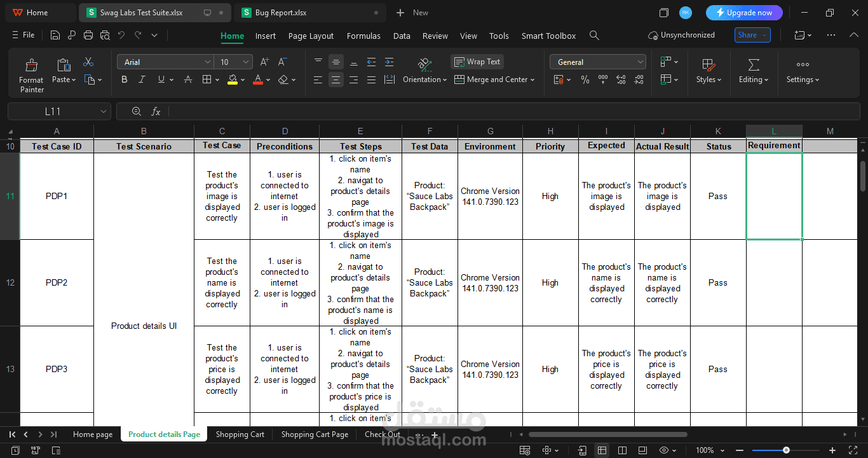Viewport: 868px width, 458px height.
Task: Expand the Paste options arrow
Action: (74, 80)
